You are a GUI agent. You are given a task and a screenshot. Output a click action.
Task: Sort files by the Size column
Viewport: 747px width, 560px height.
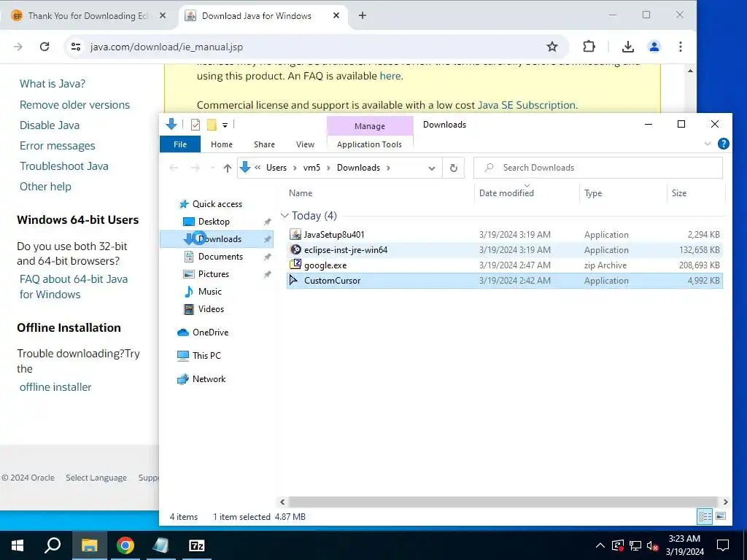pyautogui.click(x=679, y=192)
